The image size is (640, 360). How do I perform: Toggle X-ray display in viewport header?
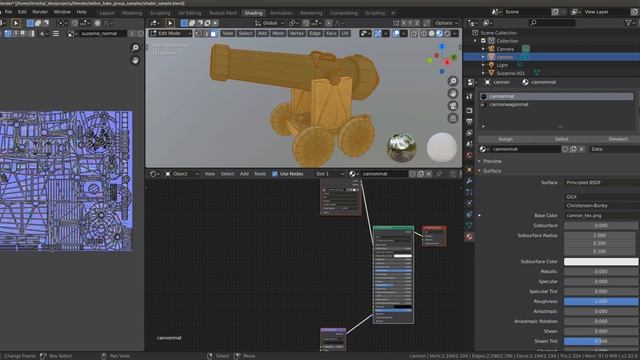point(414,33)
